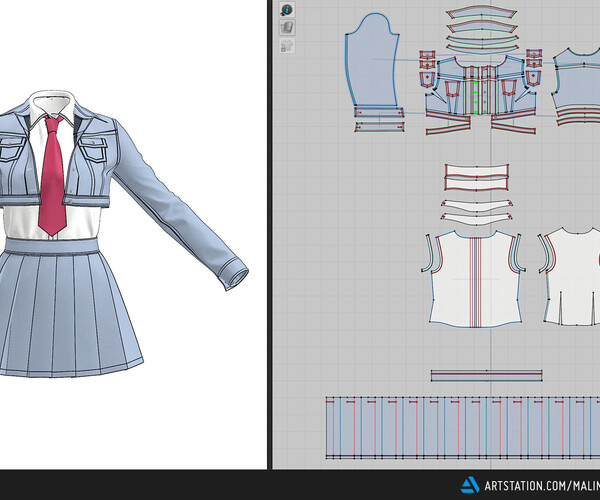This screenshot has height=500, width=600.
Task: Select the long pleated skirt pattern piece
Action: click(x=463, y=428)
